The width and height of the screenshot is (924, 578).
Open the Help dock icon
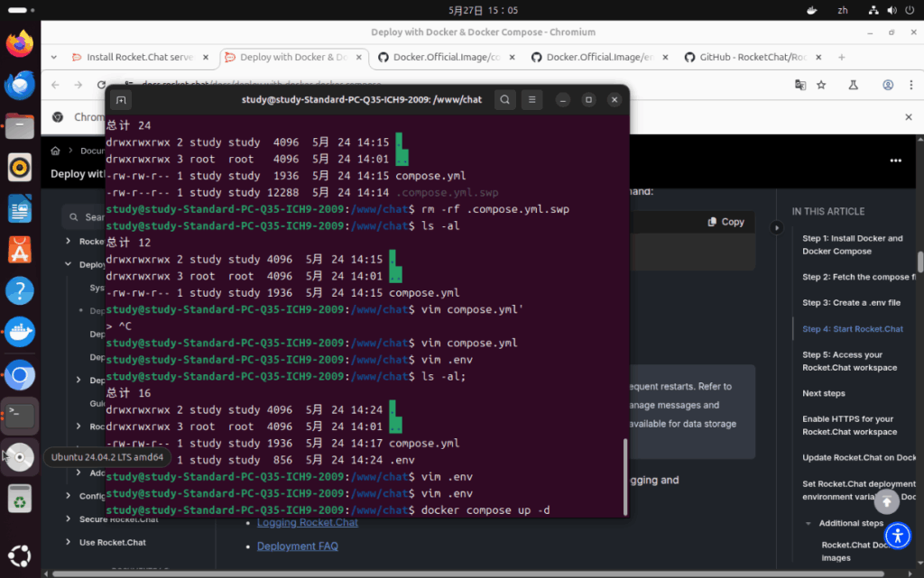[20, 290]
